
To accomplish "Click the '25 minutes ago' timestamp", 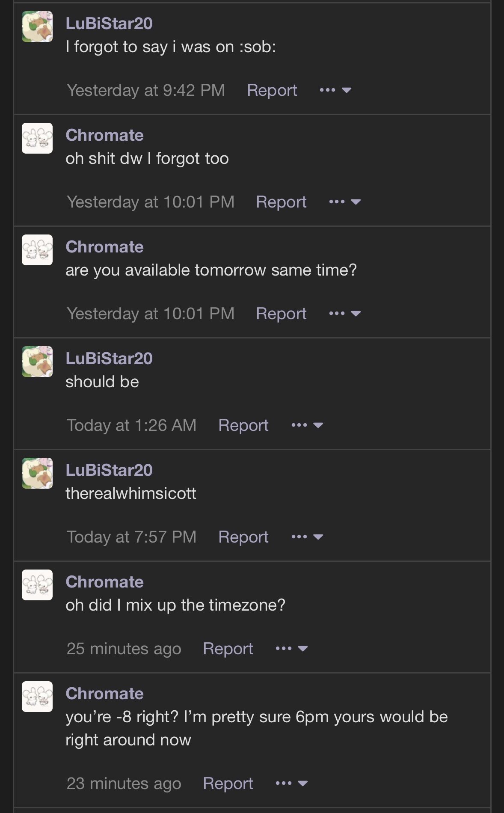I will coord(124,649).
